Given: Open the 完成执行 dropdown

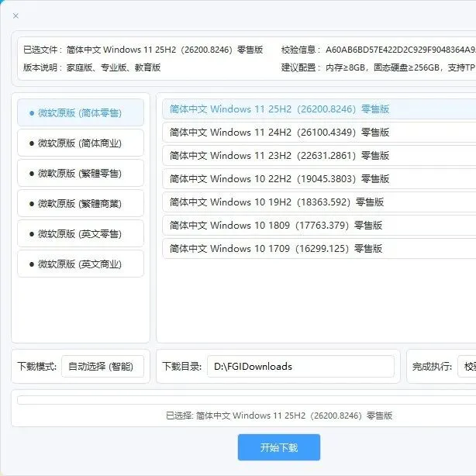Looking at the screenshot, I should coord(467,367).
